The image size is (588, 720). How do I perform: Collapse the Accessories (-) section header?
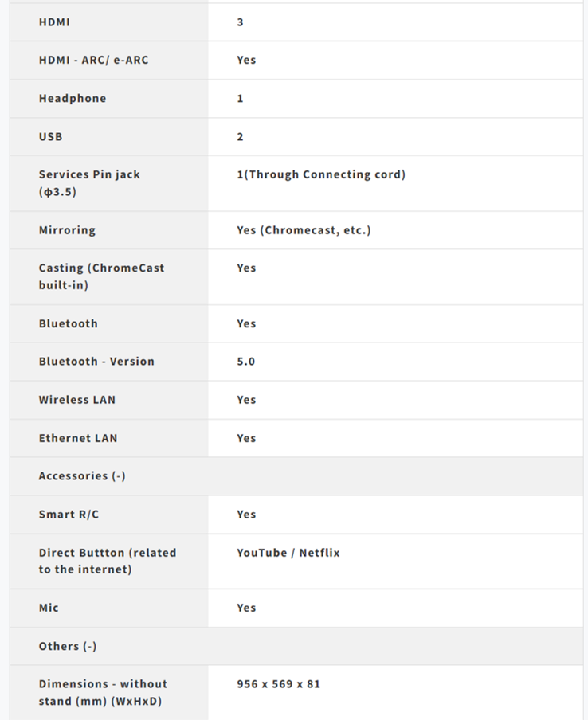pyautogui.click(x=82, y=476)
